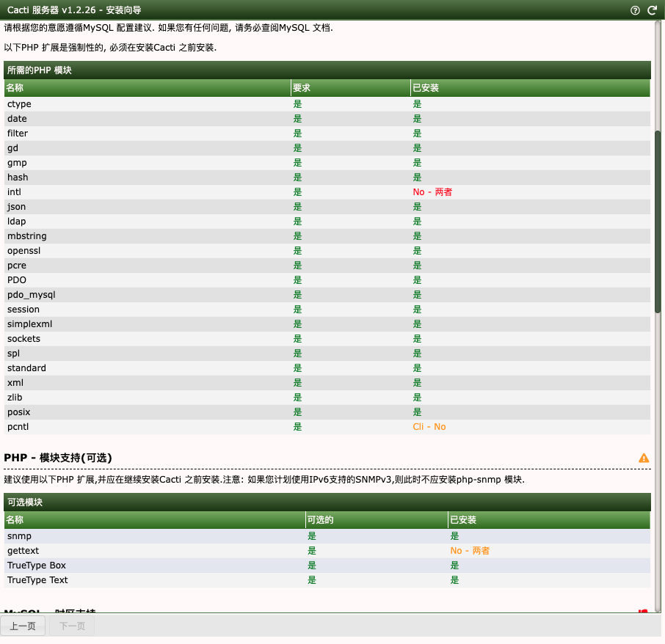Click the orange warning triangle beside PHP 模块支持(可选)
The width and height of the screenshot is (665, 644).
[644, 458]
